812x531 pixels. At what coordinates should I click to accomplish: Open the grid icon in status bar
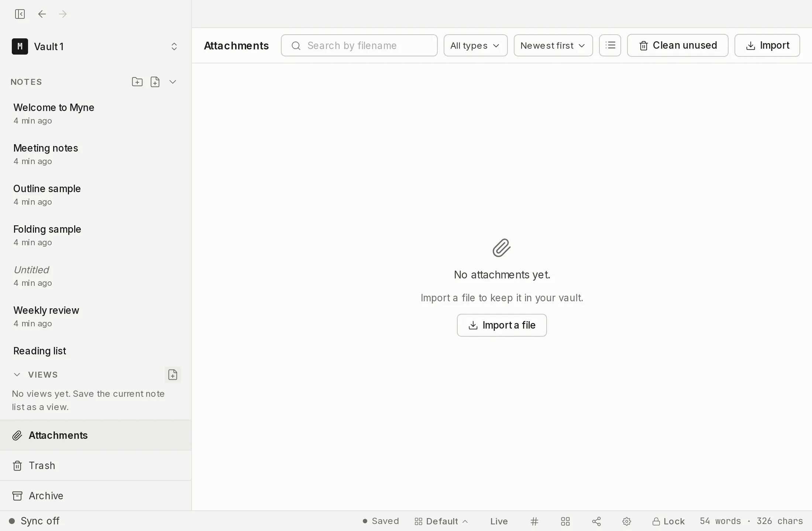[565, 521]
